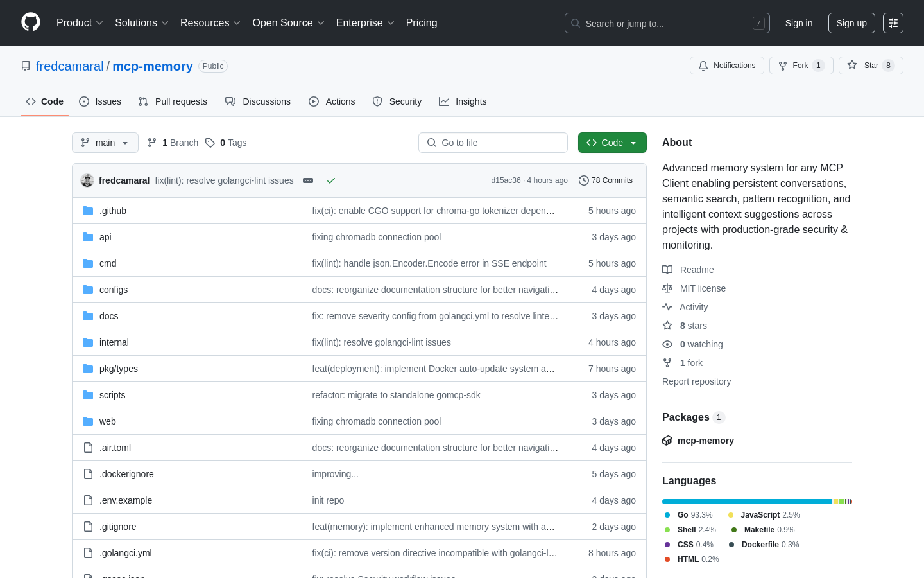The width and height of the screenshot is (924, 578).
Task: Click the JavaScript 2.5% language link
Action: click(x=764, y=515)
